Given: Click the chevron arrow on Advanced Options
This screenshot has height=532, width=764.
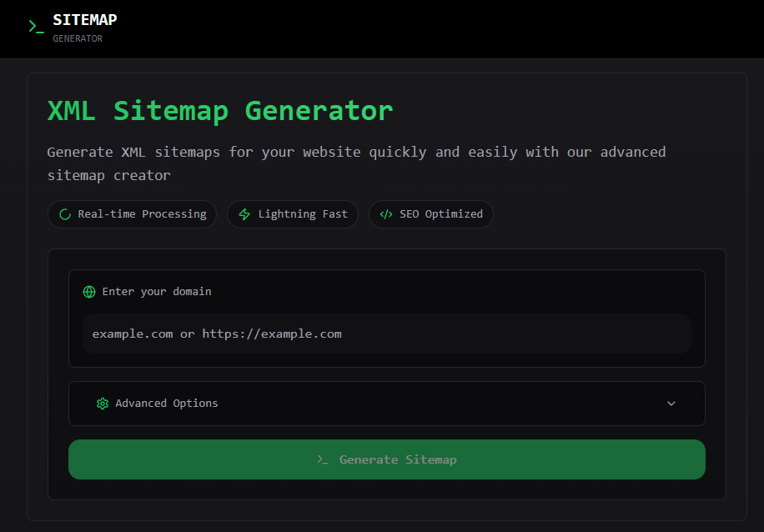Looking at the screenshot, I should 671,404.
